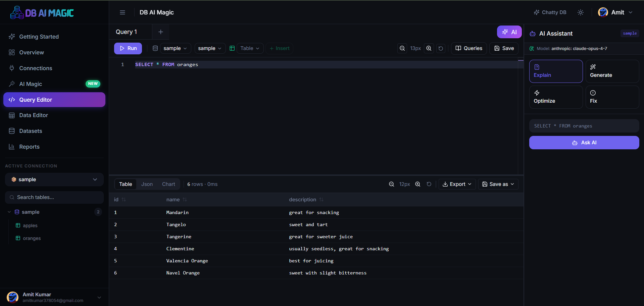This screenshot has width=644, height=306.
Task: Zoom in the results font size
Action: click(418, 184)
